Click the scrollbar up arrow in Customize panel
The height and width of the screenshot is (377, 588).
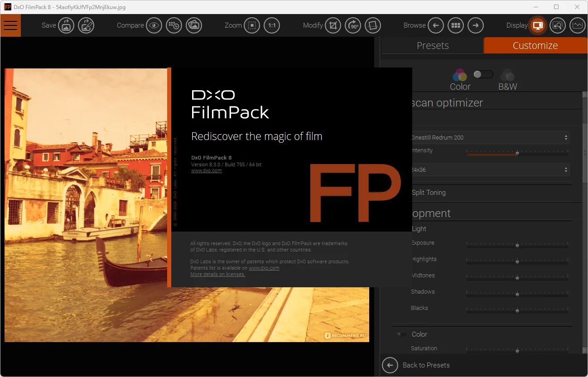(585, 95)
